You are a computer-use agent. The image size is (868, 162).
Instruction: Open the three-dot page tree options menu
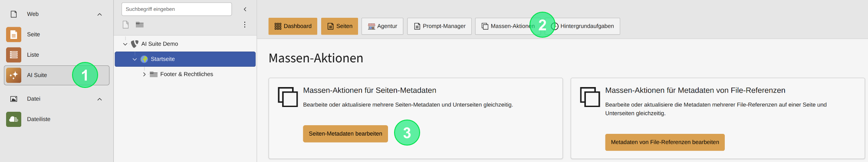point(245,25)
